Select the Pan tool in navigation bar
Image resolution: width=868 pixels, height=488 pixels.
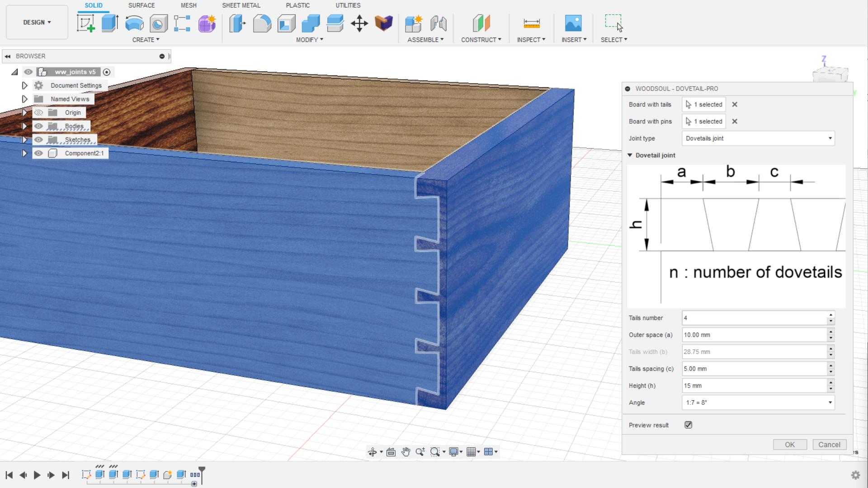point(406,452)
